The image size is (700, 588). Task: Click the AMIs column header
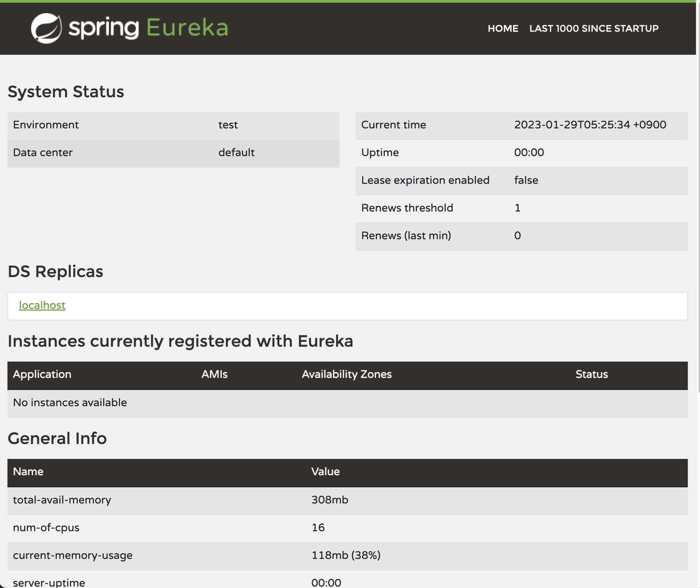pyautogui.click(x=214, y=374)
